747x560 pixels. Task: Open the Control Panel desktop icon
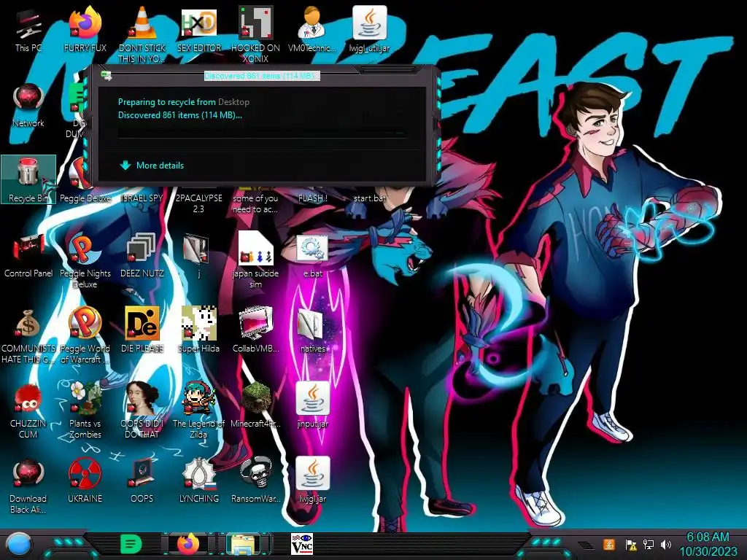(28, 255)
